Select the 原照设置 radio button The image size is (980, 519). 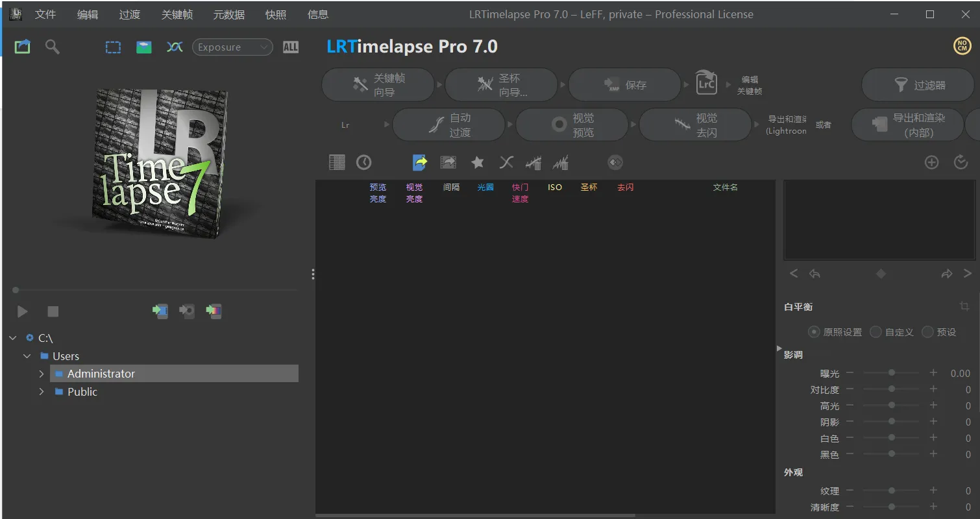(x=814, y=332)
